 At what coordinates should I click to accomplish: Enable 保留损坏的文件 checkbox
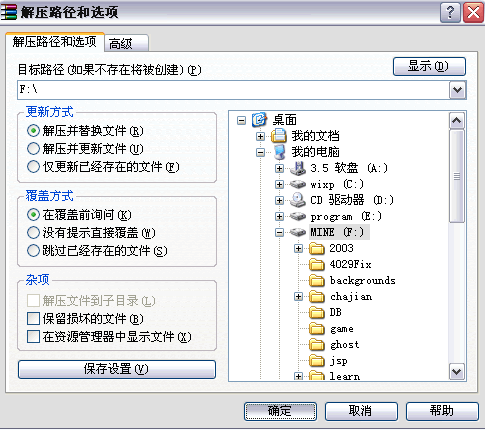pyautogui.click(x=33, y=319)
